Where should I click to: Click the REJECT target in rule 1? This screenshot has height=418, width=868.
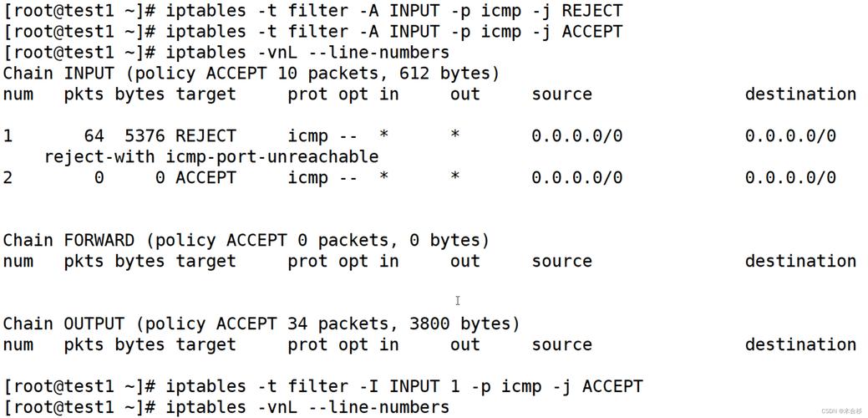coord(206,135)
